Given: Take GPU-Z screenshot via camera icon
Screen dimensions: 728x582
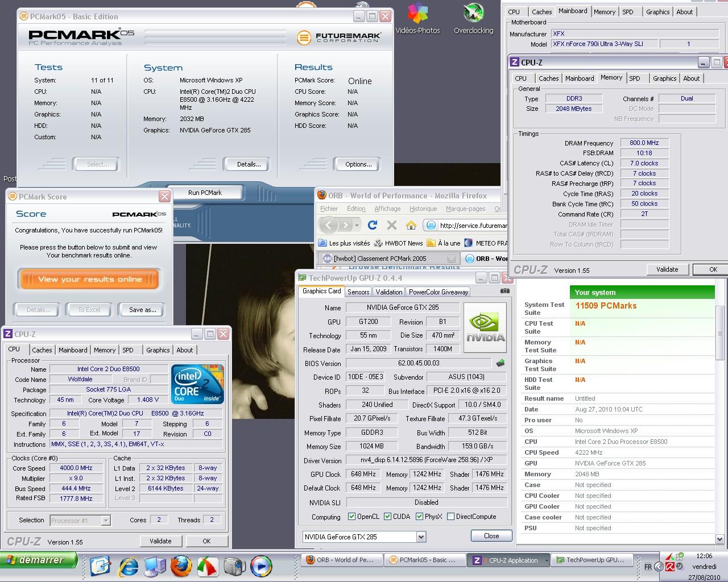Looking at the screenshot, I should click(504, 291).
